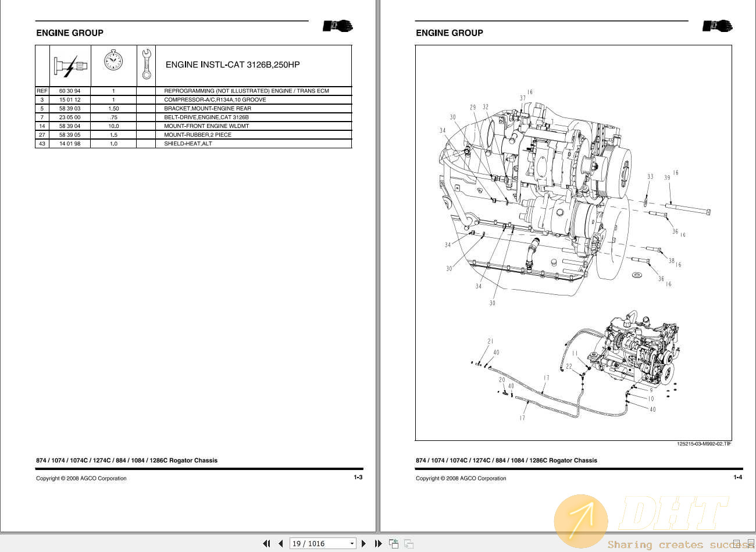
Task: Click the time value .75 cell
Action: [x=113, y=117]
